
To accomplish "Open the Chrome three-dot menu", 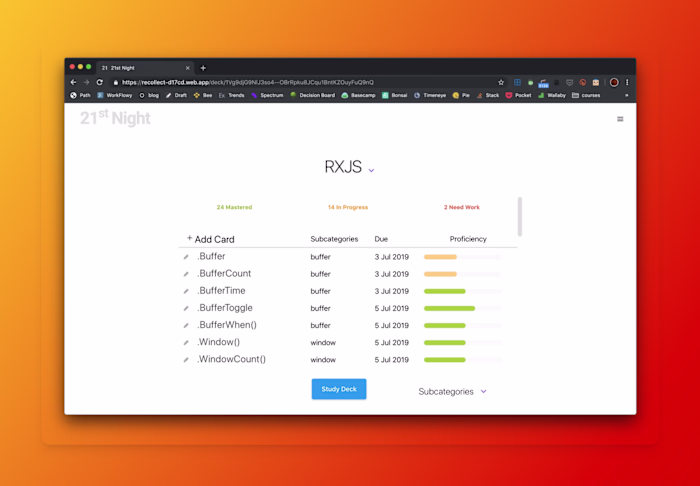I will pos(627,82).
